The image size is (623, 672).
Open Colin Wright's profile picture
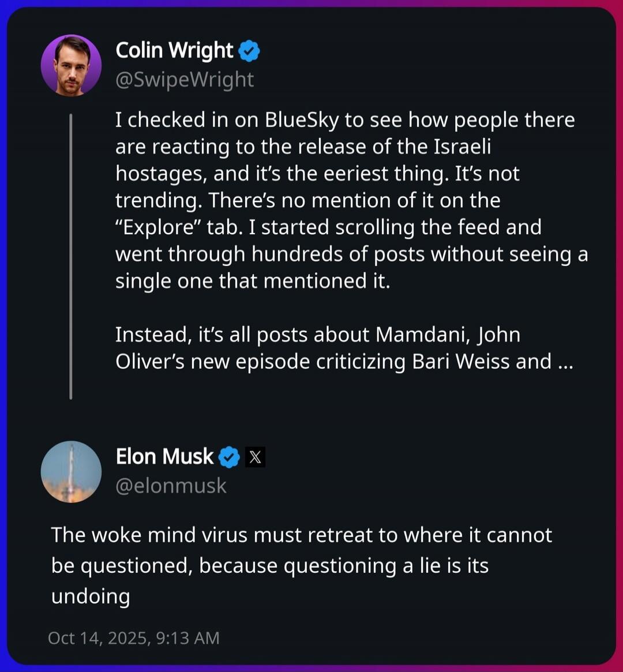click(x=71, y=65)
